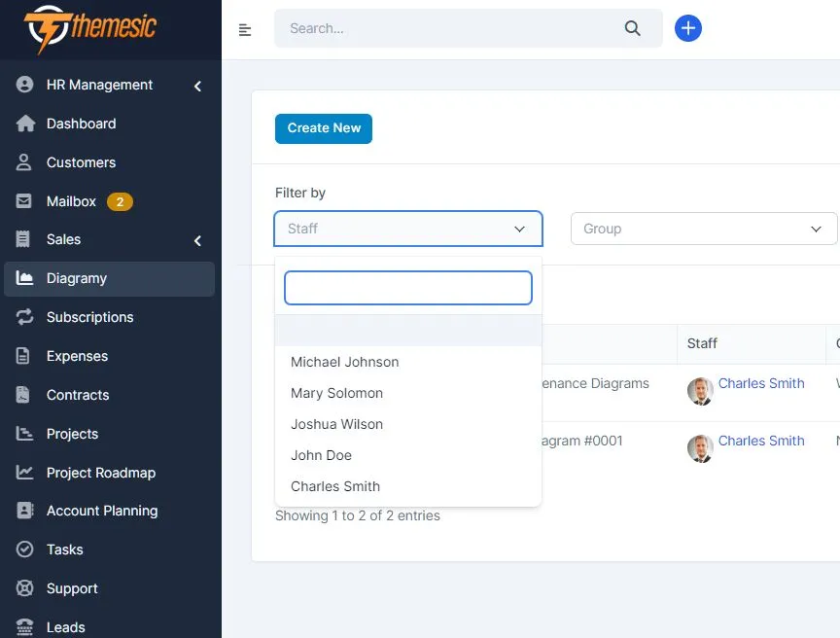Click the Subscriptions refresh-arrows icon
Image resolution: width=840 pixels, height=638 pixels.
pyautogui.click(x=25, y=317)
